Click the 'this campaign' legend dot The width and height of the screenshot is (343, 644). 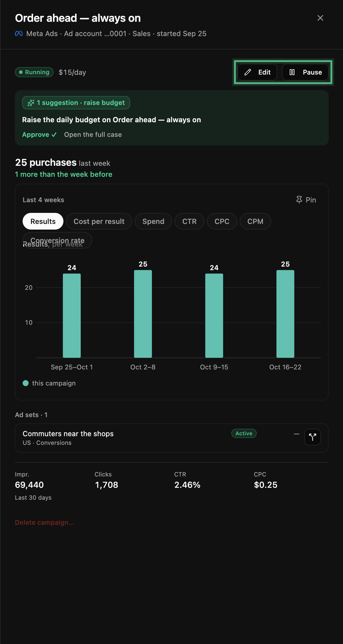tap(26, 383)
